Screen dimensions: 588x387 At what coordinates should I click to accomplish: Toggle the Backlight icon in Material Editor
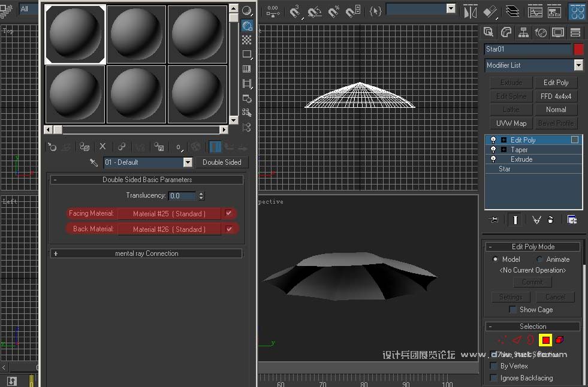click(x=246, y=26)
